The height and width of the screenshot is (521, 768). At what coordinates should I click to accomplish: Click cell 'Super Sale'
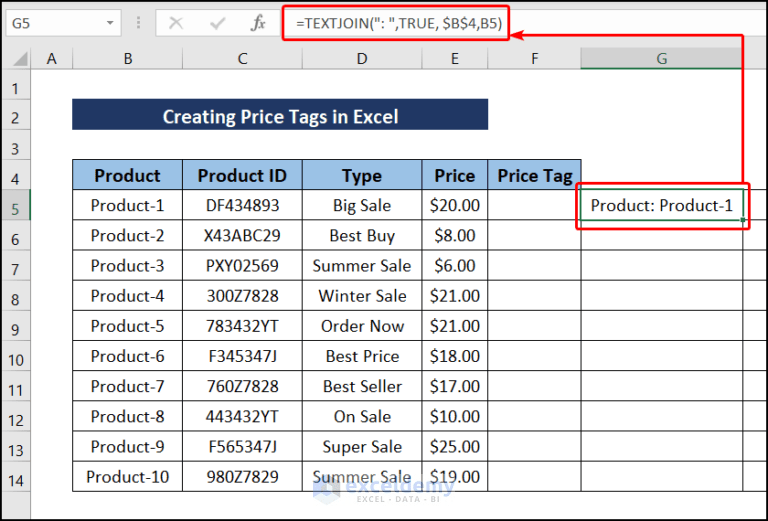362,447
